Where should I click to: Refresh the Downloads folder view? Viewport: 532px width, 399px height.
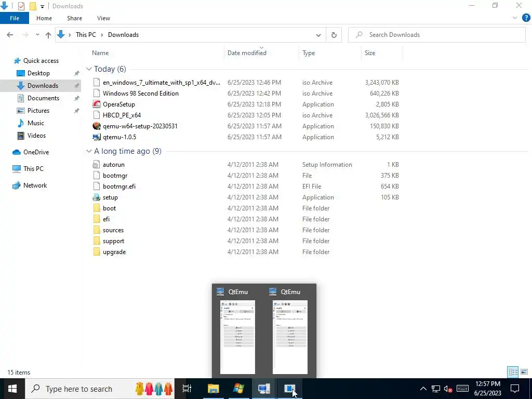tap(334, 35)
